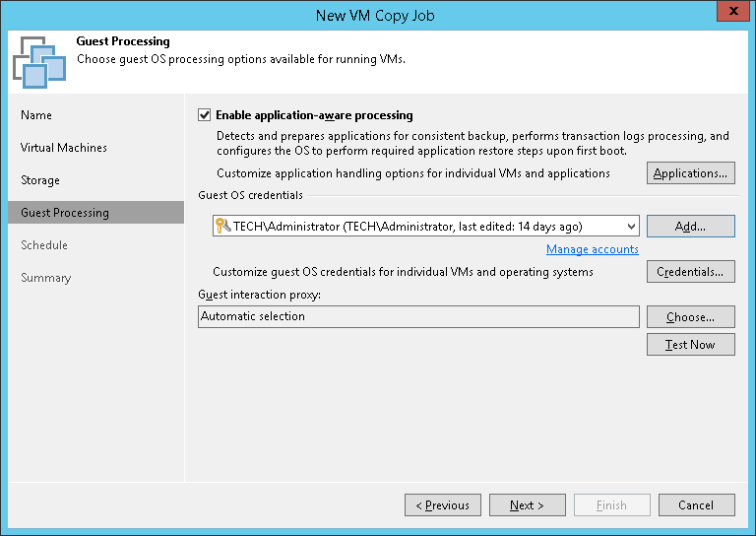Click the VM copy job wizard icon

click(x=39, y=62)
